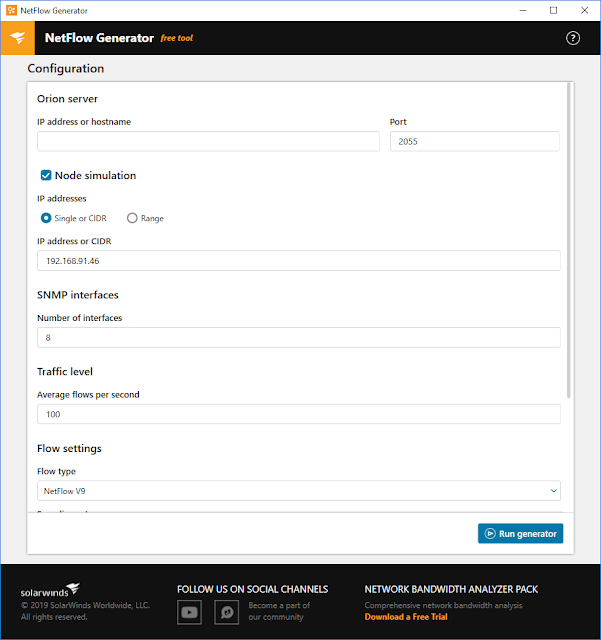Screen dimensions: 601x640
Task: Open the community chat icon
Action: pyautogui.click(x=227, y=612)
